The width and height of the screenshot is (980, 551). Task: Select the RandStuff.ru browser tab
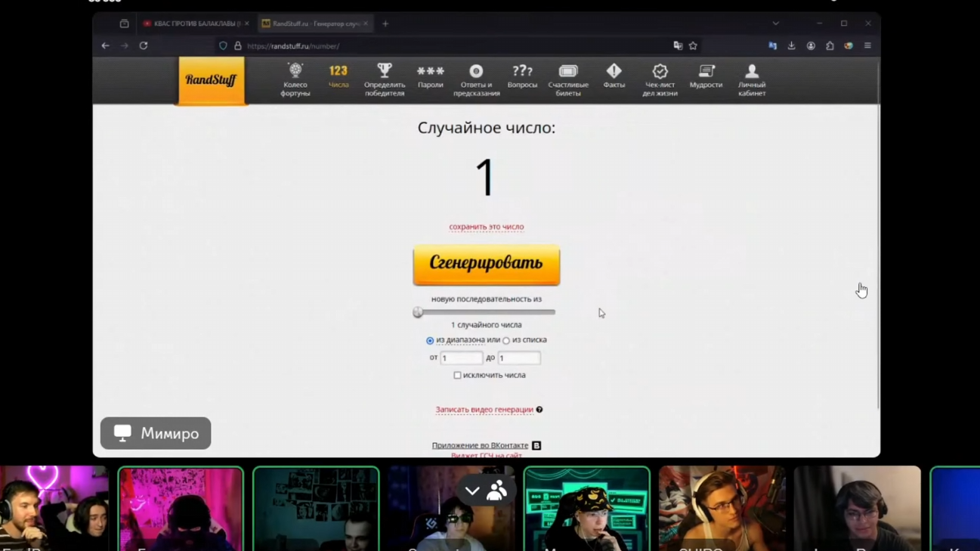(315, 23)
